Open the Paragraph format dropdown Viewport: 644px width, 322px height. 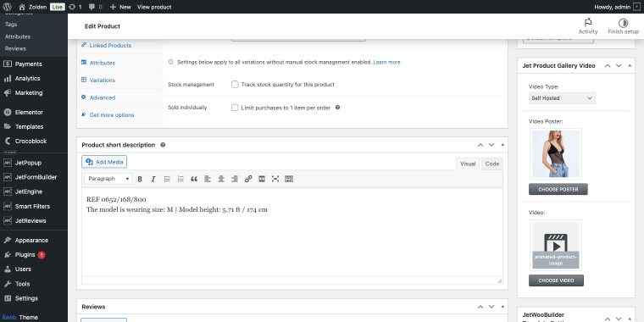click(x=108, y=179)
